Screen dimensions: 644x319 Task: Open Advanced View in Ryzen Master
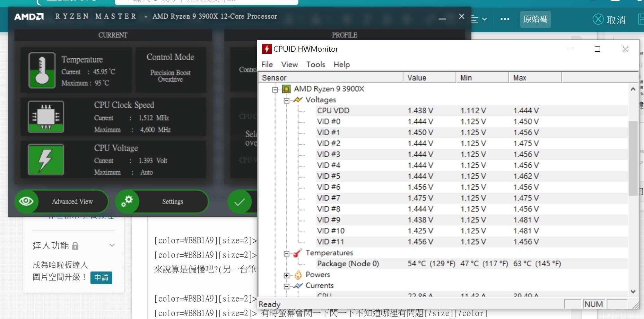[x=61, y=201]
